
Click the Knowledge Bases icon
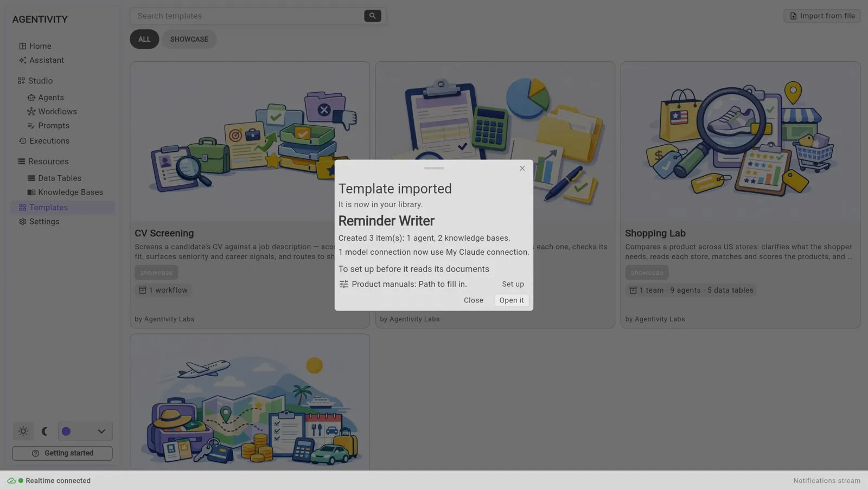pyautogui.click(x=31, y=192)
